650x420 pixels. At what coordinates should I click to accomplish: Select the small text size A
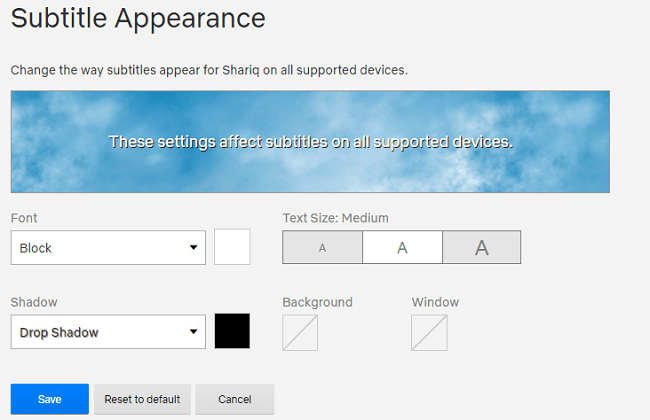click(x=322, y=248)
